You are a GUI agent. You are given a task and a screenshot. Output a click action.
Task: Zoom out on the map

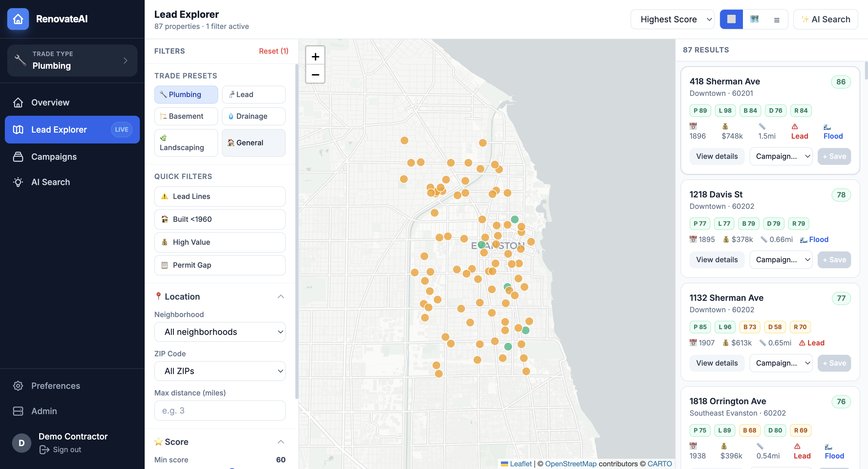coord(315,74)
